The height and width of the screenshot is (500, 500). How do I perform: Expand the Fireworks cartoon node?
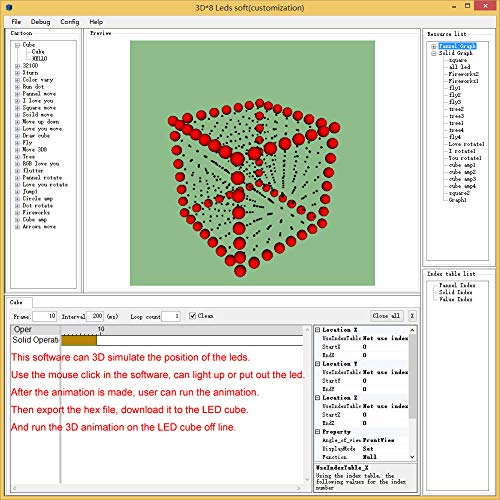pyautogui.click(x=17, y=213)
